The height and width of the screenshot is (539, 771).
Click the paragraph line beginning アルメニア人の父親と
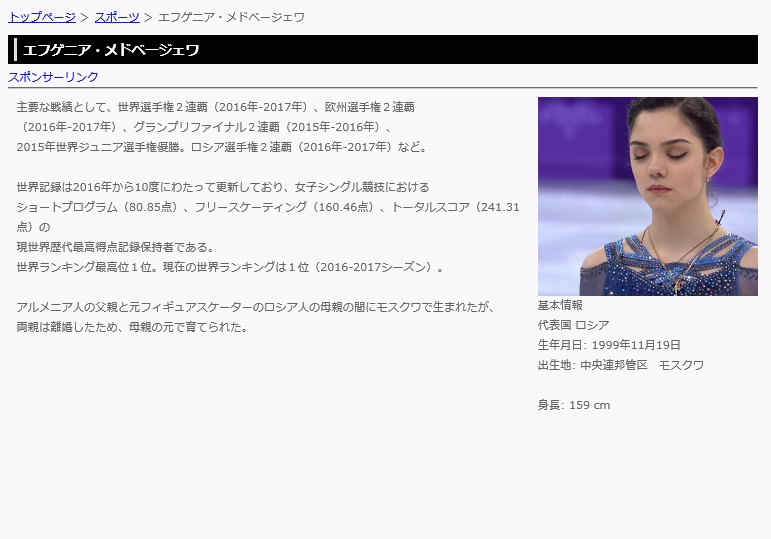[x=255, y=307]
